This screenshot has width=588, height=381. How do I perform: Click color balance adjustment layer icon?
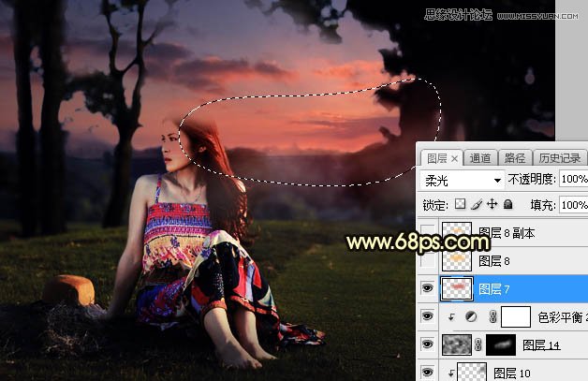point(470,318)
